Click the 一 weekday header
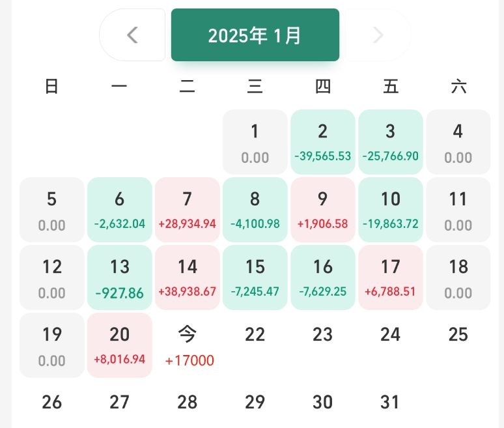Screen dimensions: 504x428 pos(119,87)
